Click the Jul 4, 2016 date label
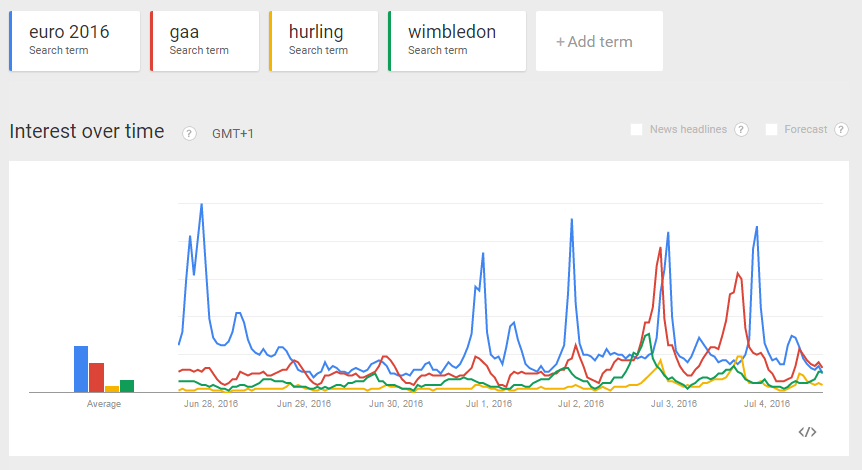 768,404
